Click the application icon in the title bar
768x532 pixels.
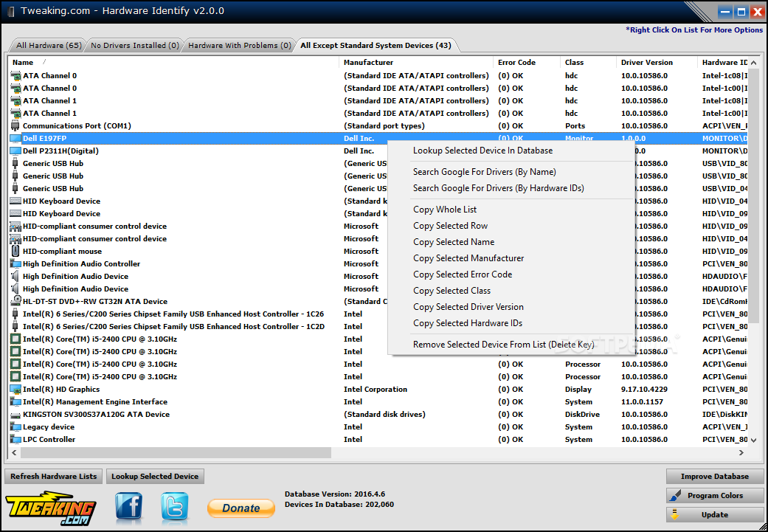(11, 11)
